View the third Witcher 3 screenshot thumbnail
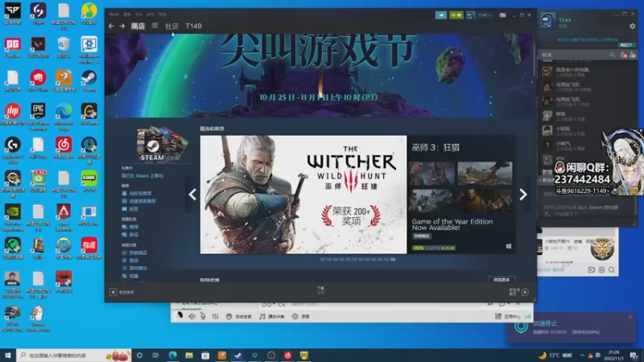 431,200
